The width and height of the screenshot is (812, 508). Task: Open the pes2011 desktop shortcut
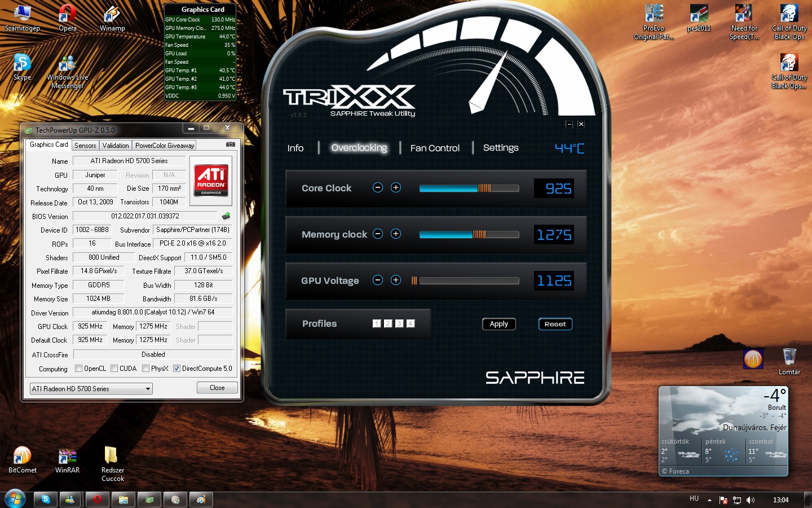point(699,18)
